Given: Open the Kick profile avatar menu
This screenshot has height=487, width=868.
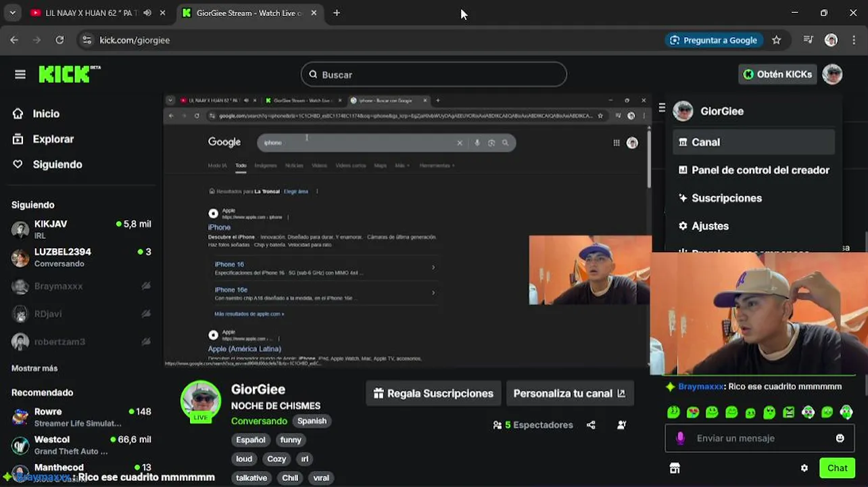Looking at the screenshot, I should (x=832, y=74).
